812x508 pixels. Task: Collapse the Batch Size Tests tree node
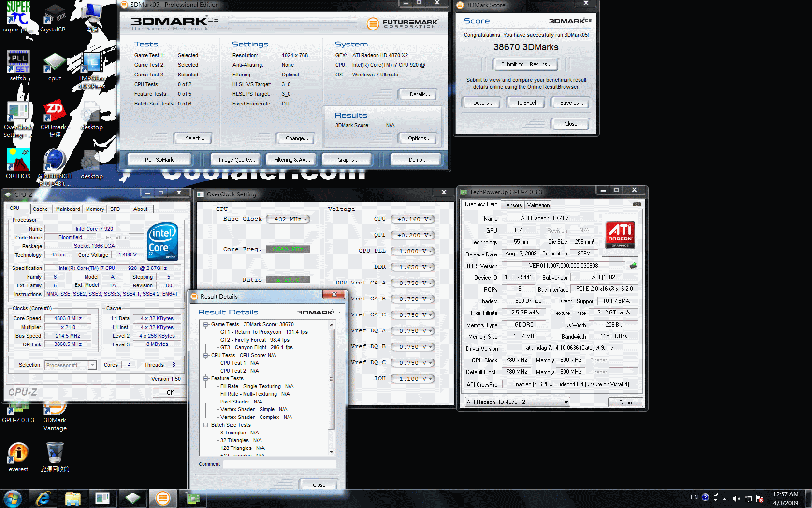(205, 425)
